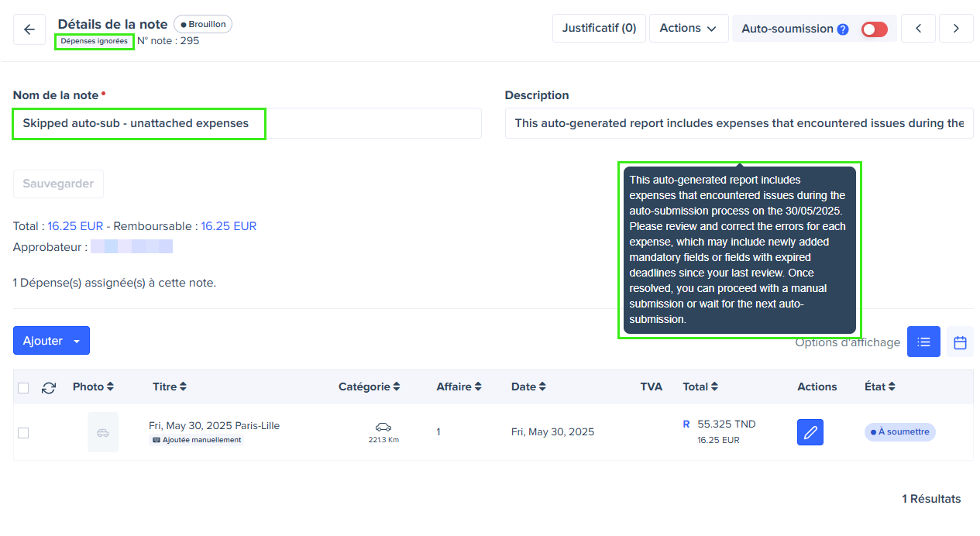Click the date cell 'Fri, May 30, 2025'

pyautogui.click(x=552, y=432)
